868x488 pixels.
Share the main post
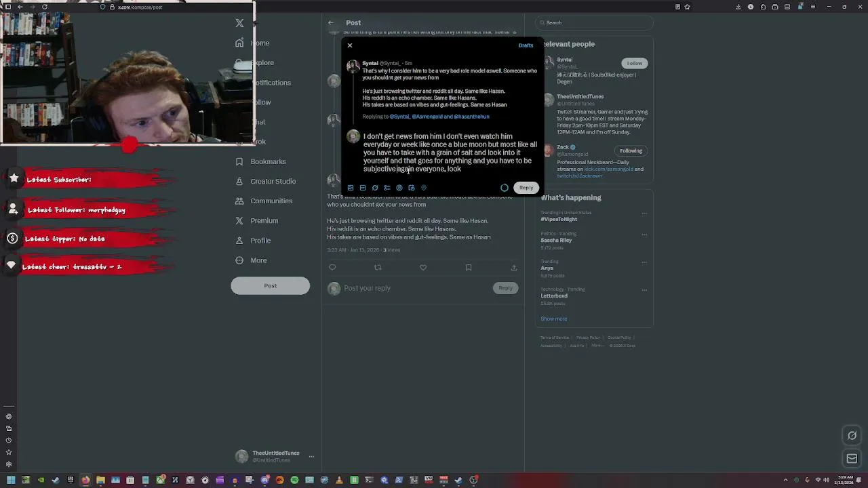(x=514, y=268)
